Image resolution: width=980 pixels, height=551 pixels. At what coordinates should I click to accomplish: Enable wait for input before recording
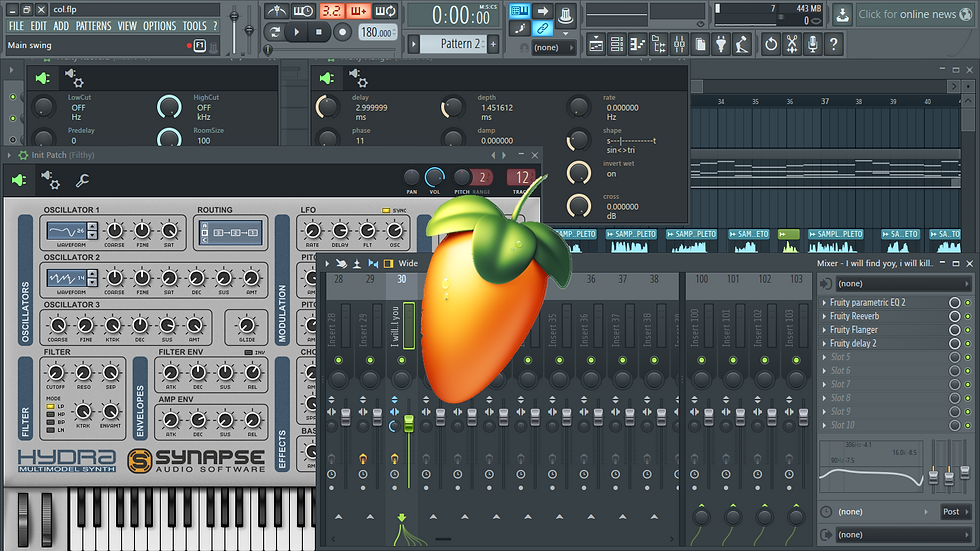(303, 11)
